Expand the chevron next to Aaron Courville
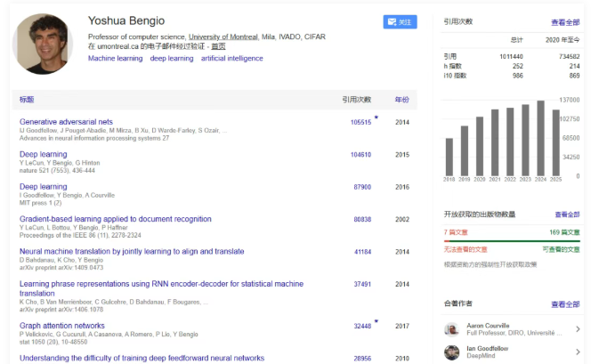 coord(578,329)
